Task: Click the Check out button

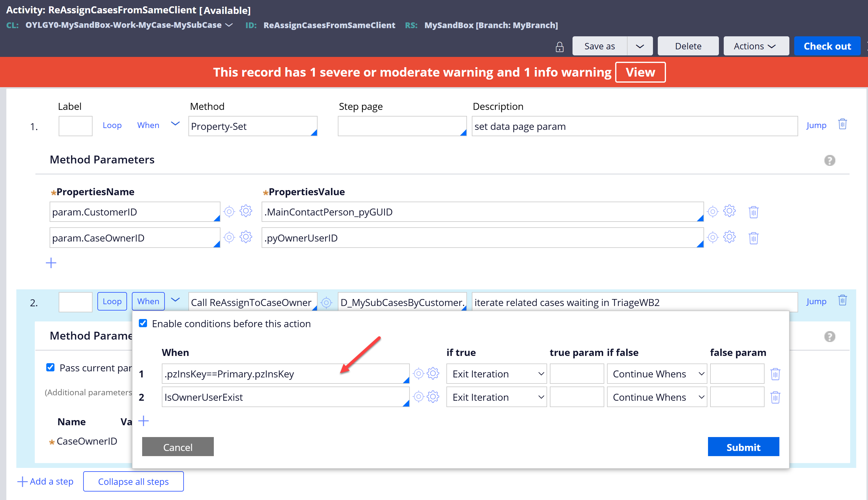Action: tap(827, 46)
